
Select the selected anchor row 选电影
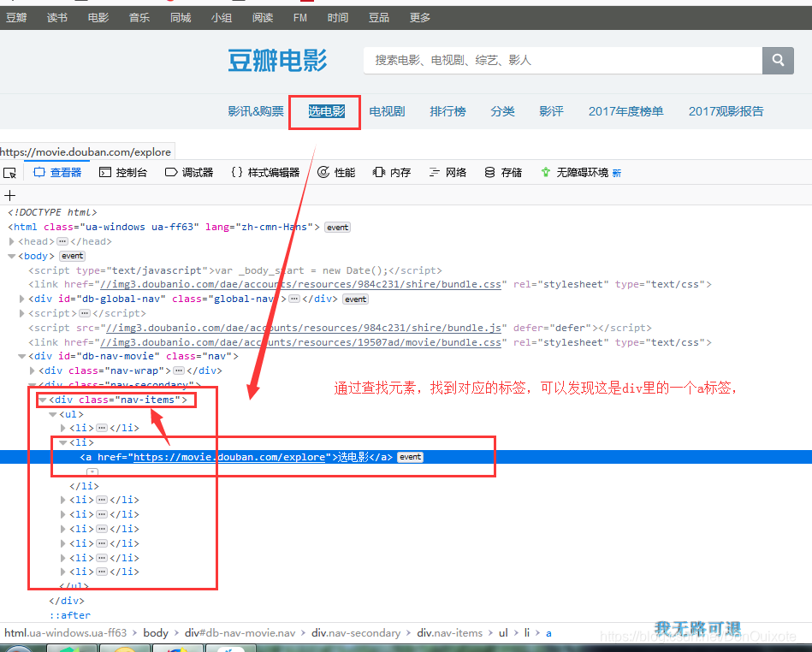(x=406, y=457)
